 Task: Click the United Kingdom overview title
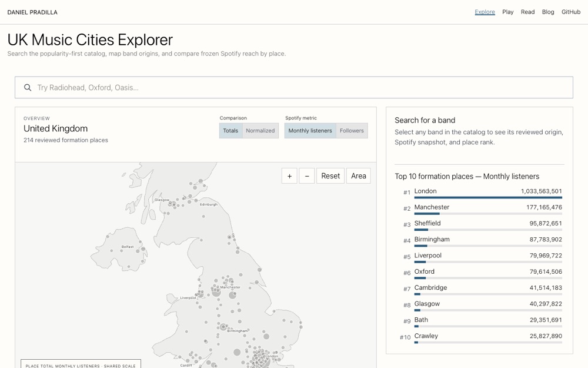(x=55, y=128)
